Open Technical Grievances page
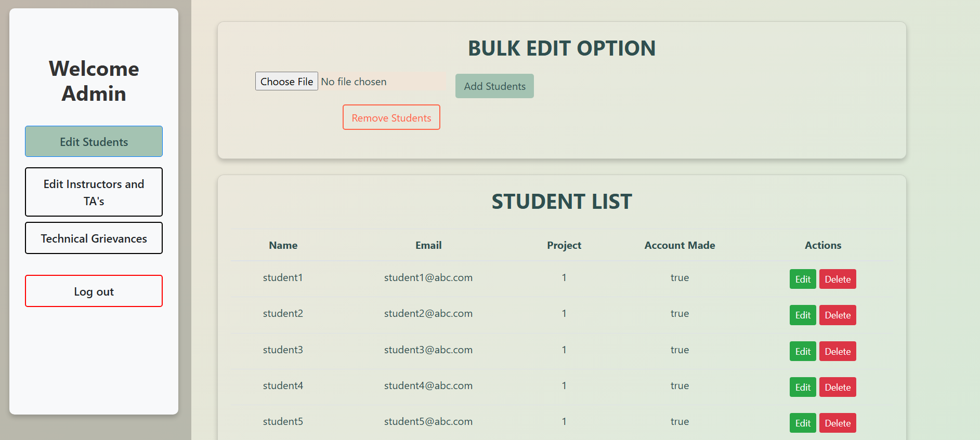 tap(94, 238)
